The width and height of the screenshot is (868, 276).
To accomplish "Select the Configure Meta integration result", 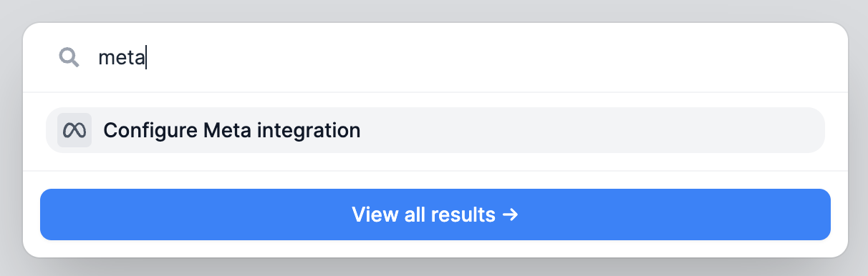I will click(x=435, y=130).
